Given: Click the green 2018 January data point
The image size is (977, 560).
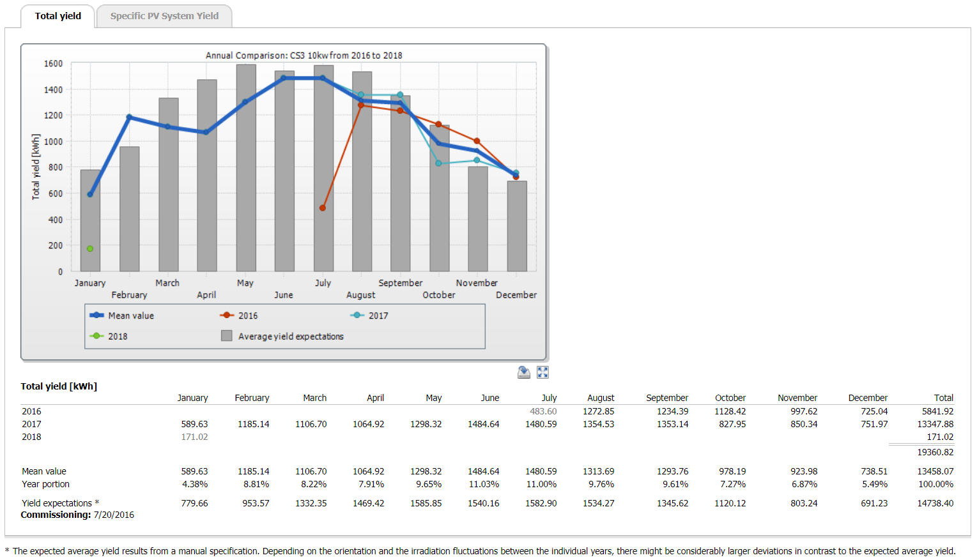Looking at the screenshot, I should point(90,248).
